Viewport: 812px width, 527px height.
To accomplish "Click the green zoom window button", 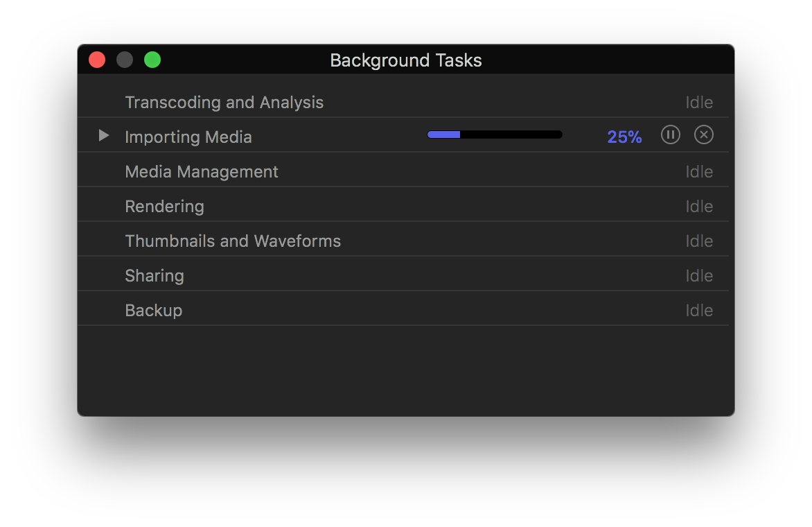I will (x=152, y=60).
